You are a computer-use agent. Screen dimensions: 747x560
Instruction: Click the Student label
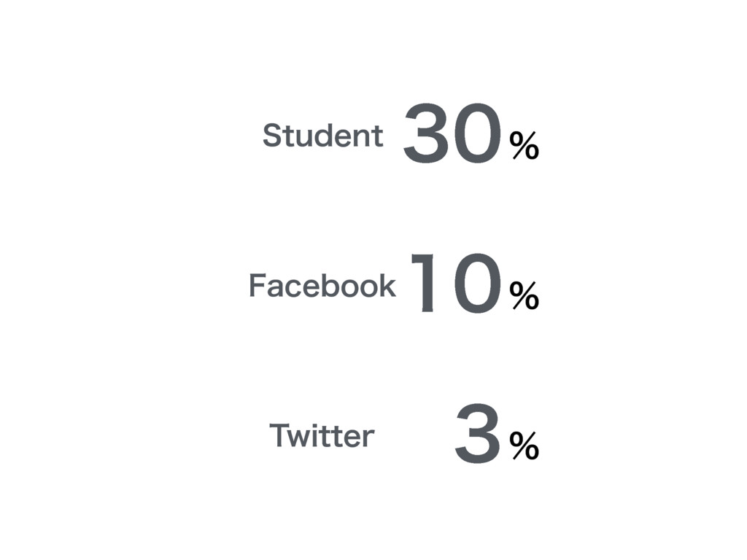[323, 135]
